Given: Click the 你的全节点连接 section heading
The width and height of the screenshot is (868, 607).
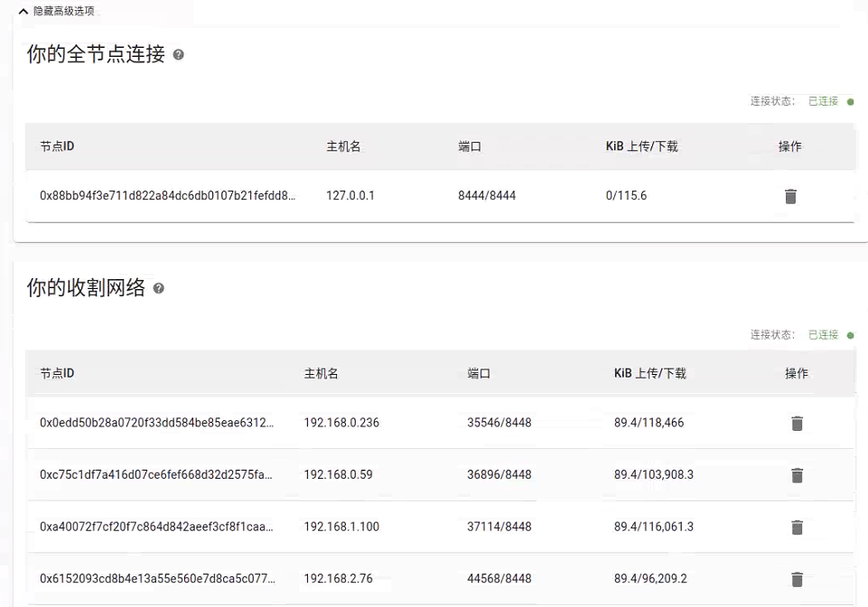Looking at the screenshot, I should point(96,54).
